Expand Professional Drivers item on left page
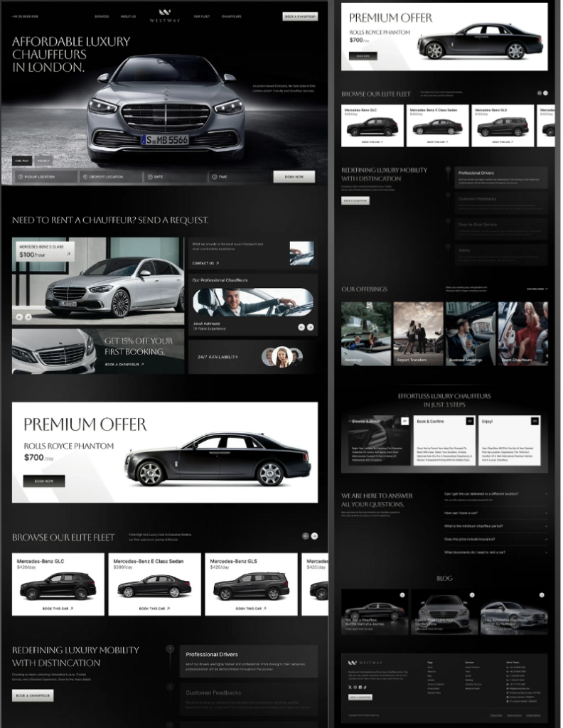563x728 pixels. [x=248, y=661]
